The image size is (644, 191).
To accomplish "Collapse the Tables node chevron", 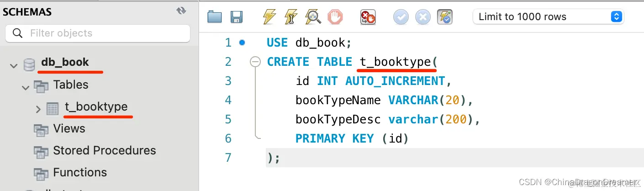I will 25,88.
